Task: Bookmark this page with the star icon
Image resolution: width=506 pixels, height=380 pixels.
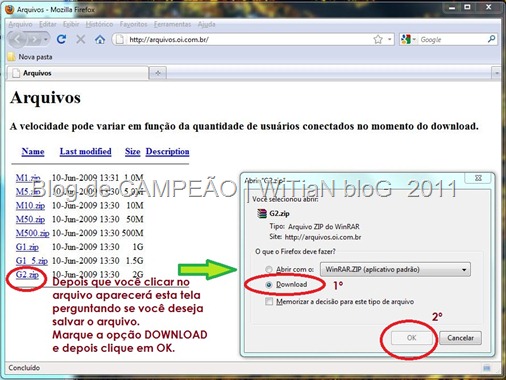Action: click(378, 40)
